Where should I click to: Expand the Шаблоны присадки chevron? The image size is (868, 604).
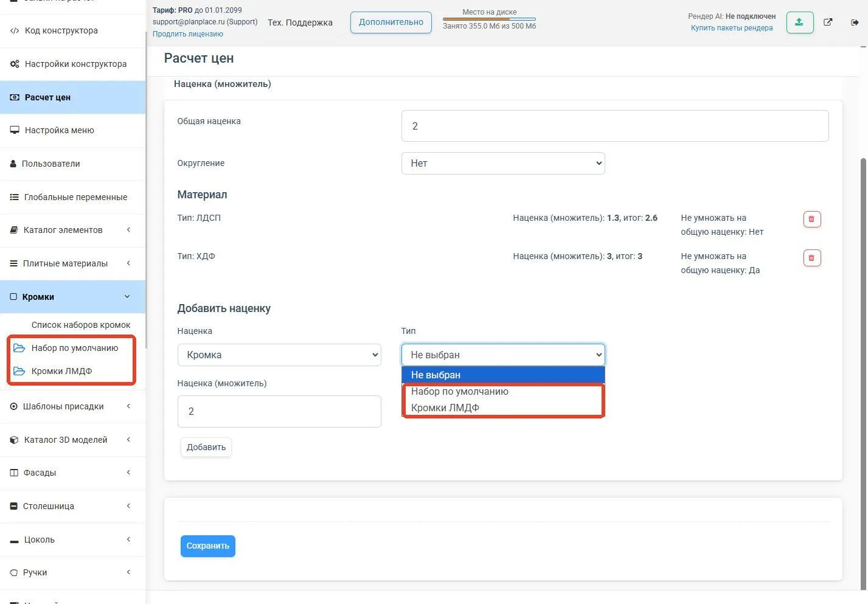[128, 406]
